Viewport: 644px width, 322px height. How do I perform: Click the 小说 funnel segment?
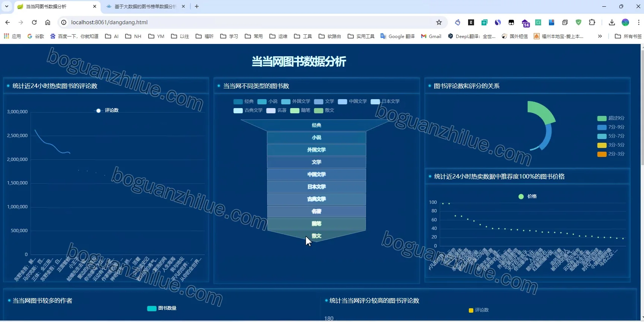(316, 138)
